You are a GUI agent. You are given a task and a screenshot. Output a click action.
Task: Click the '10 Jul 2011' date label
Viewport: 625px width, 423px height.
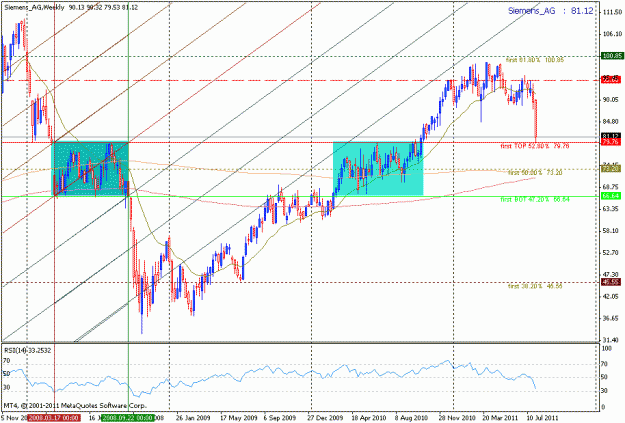[x=543, y=418]
